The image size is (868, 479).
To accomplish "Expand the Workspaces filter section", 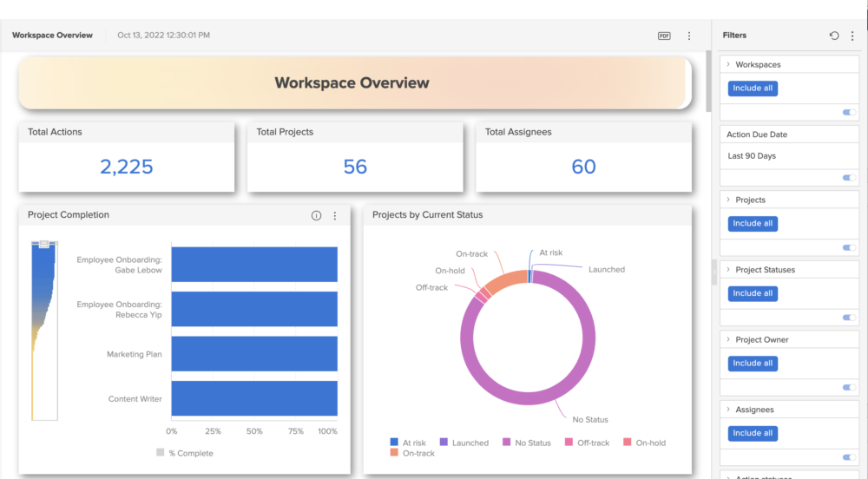I will [728, 65].
